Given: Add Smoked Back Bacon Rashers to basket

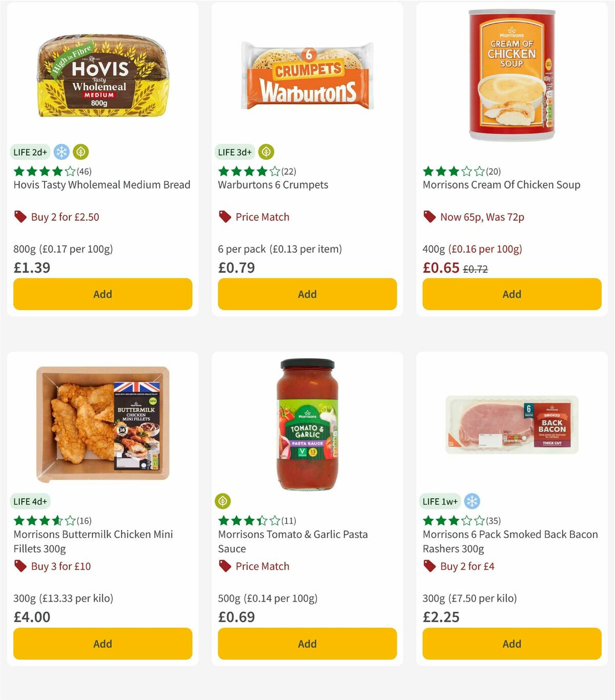Looking at the screenshot, I should (x=511, y=644).
